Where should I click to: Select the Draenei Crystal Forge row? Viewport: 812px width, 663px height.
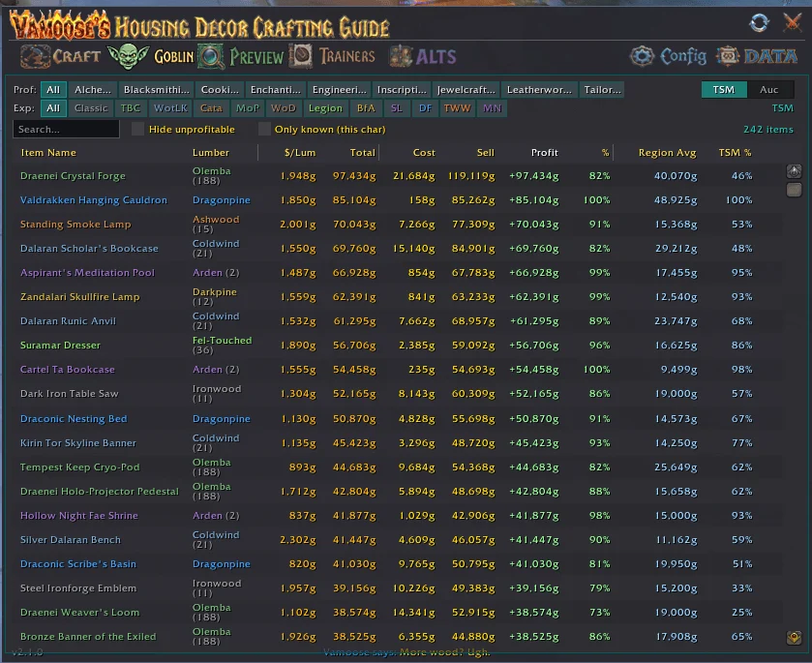coord(73,176)
